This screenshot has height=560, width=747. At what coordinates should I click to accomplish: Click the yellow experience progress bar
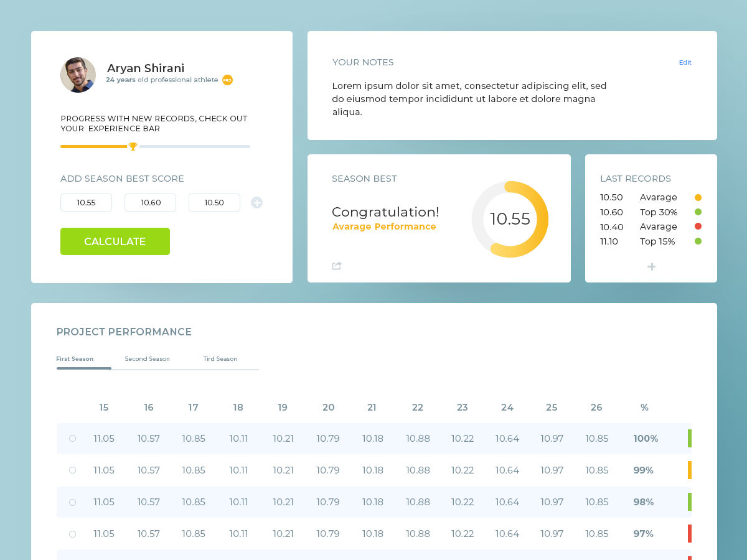(x=93, y=146)
